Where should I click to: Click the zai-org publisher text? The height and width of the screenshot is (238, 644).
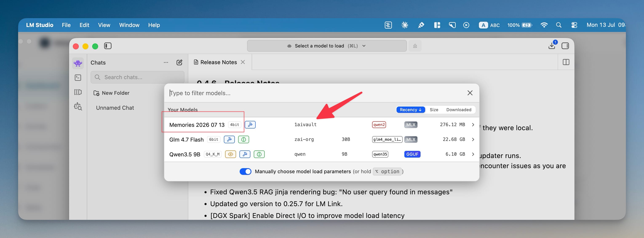pyautogui.click(x=304, y=139)
